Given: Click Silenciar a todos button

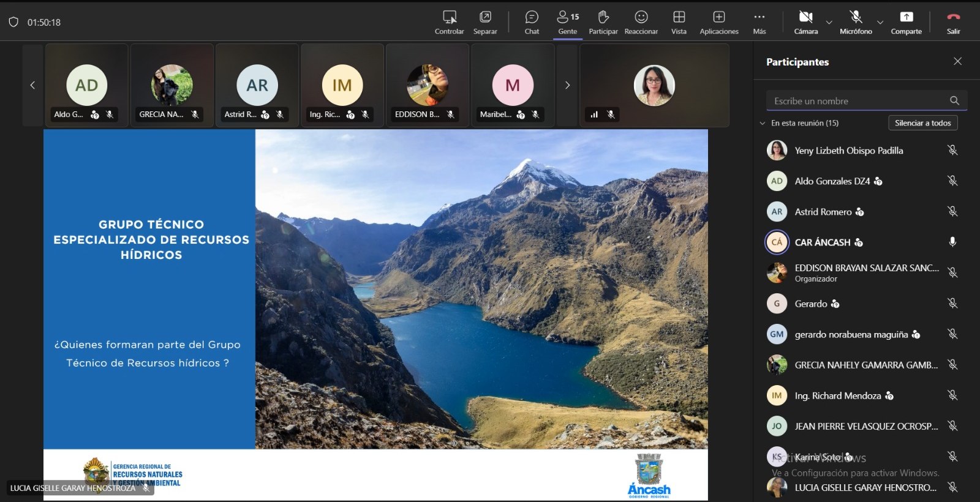Looking at the screenshot, I should click(922, 123).
